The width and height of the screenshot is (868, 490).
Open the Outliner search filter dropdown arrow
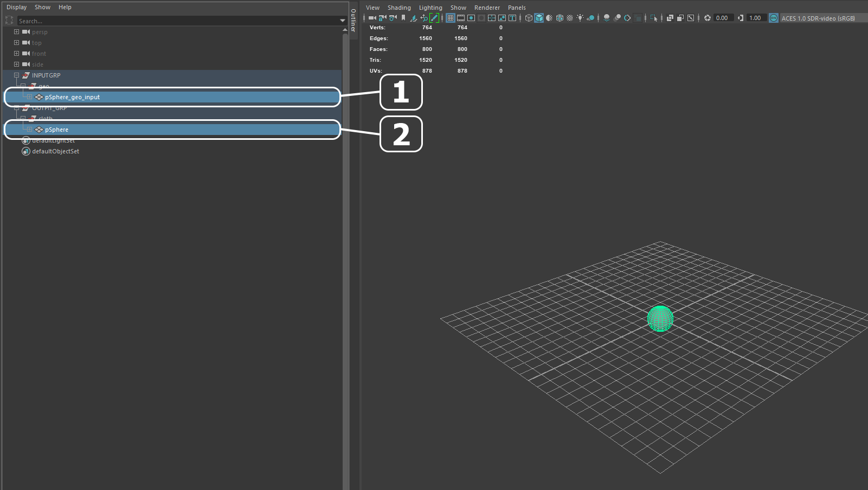343,21
